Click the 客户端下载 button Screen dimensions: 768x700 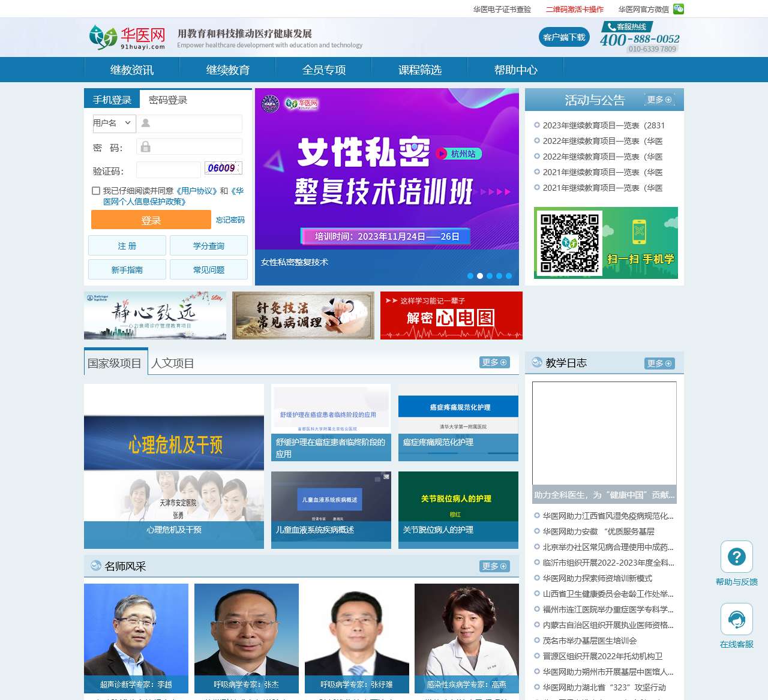click(564, 37)
